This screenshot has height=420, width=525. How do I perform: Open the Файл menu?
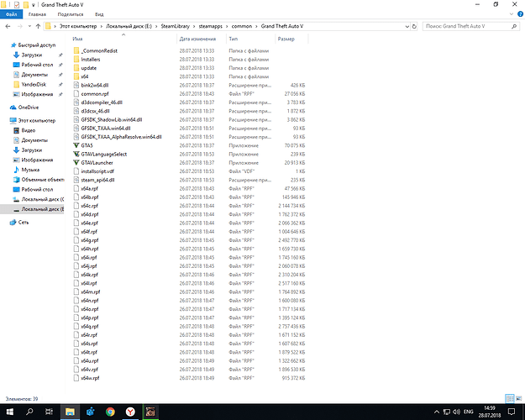click(12, 14)
